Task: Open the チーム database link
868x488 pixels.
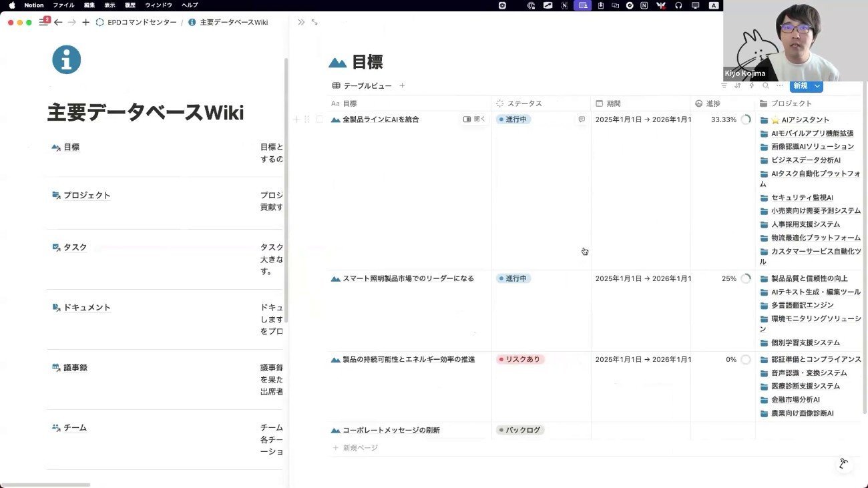Action: [69, 427]
